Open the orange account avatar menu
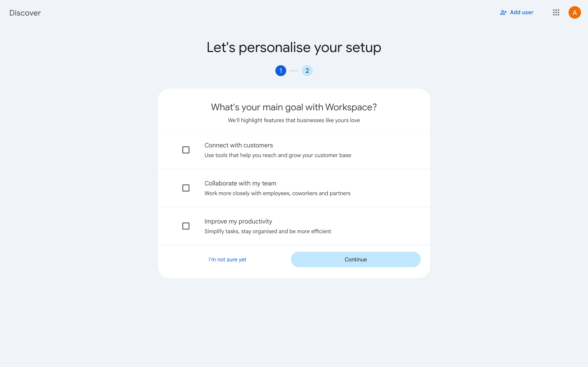 (x=574, y=12)
